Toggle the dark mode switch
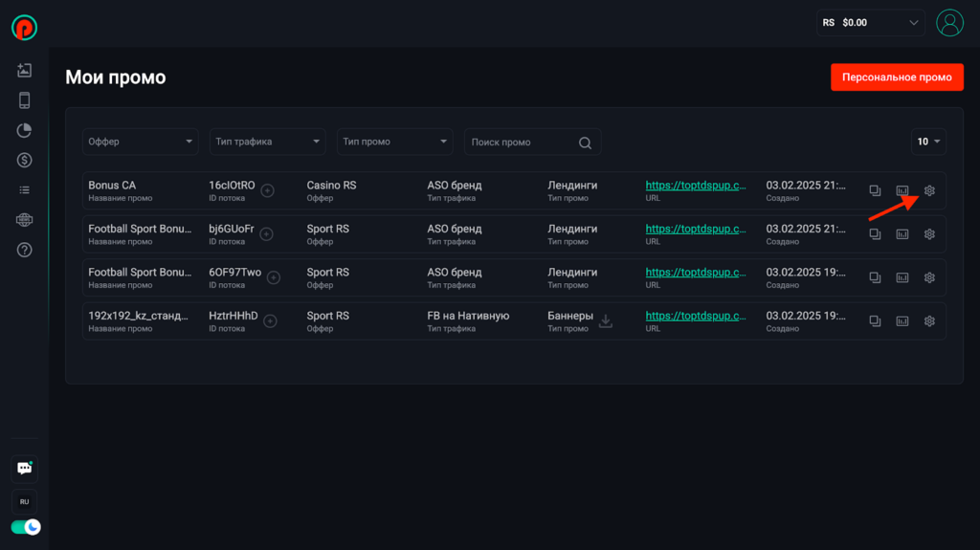The height and width of the screenshot is (550, 980). (26, 527)
